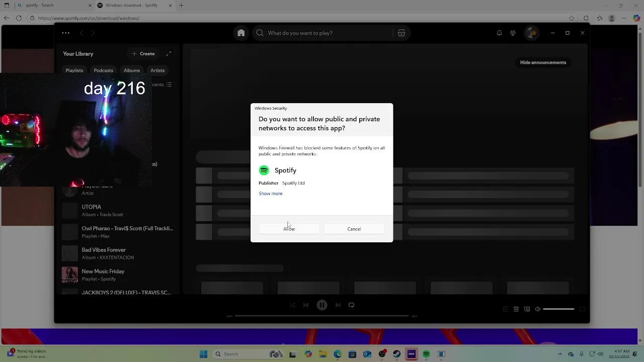This screenshot has width=644, height=362.
Task: Toggle shuffle in the Spotify player
Action: 292,305
